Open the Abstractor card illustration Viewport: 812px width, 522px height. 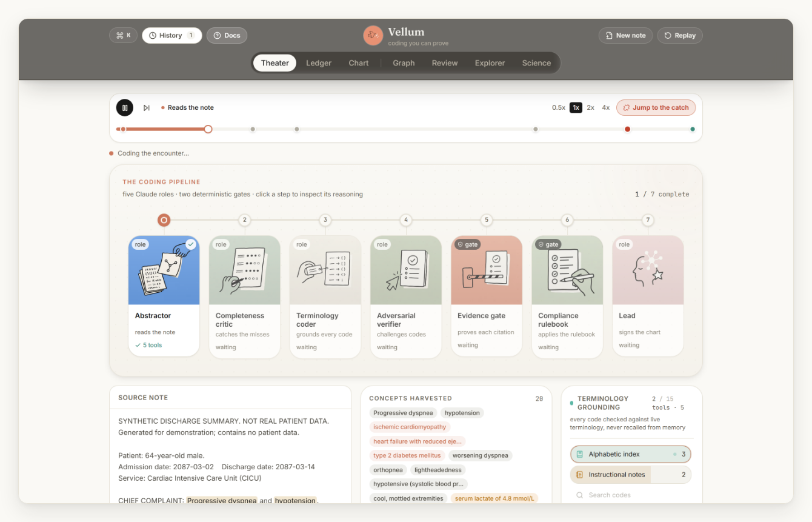(x=164, y=270)
